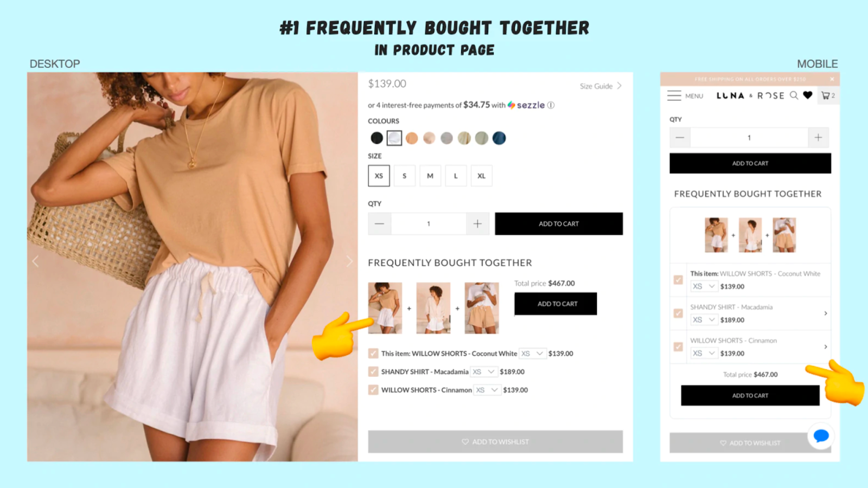Uncheck Willow Shorts Coconut White desktop checkbox
This screenshot has height=488, width=868.
(x=373, y=354)
